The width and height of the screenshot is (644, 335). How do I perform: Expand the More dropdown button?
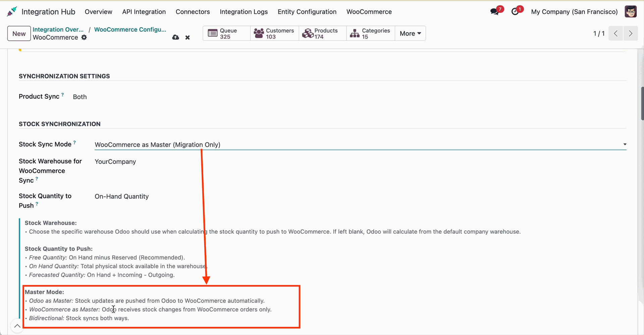410,33
